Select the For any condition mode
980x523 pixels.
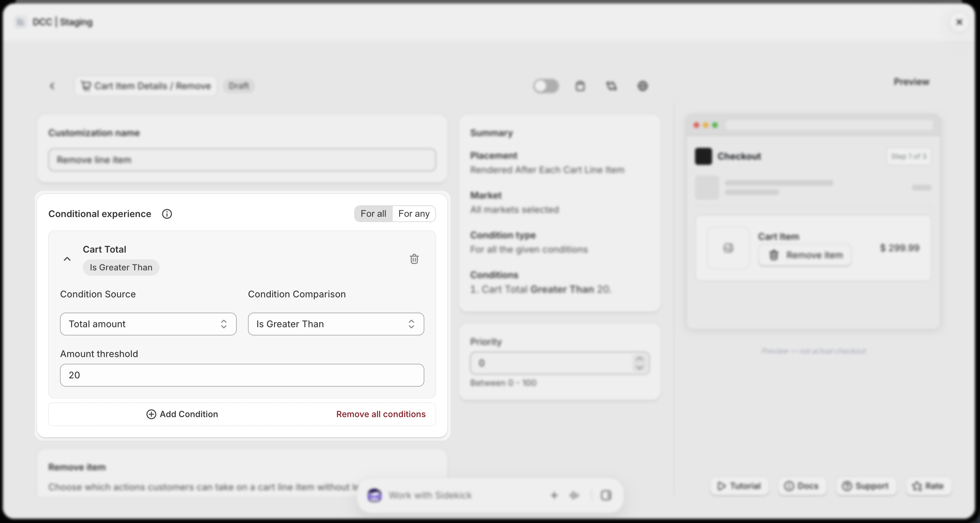point(414,214)
